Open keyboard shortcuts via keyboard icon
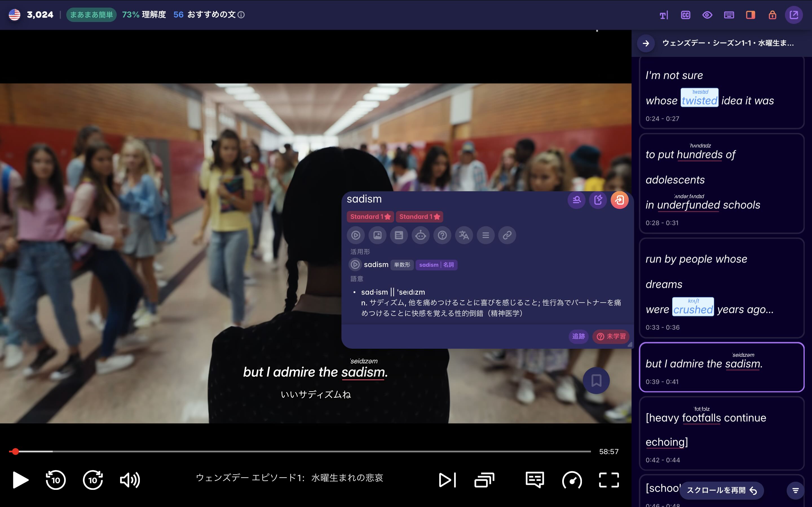The width and height of the screenshot is (812, 507). point(729,15)
